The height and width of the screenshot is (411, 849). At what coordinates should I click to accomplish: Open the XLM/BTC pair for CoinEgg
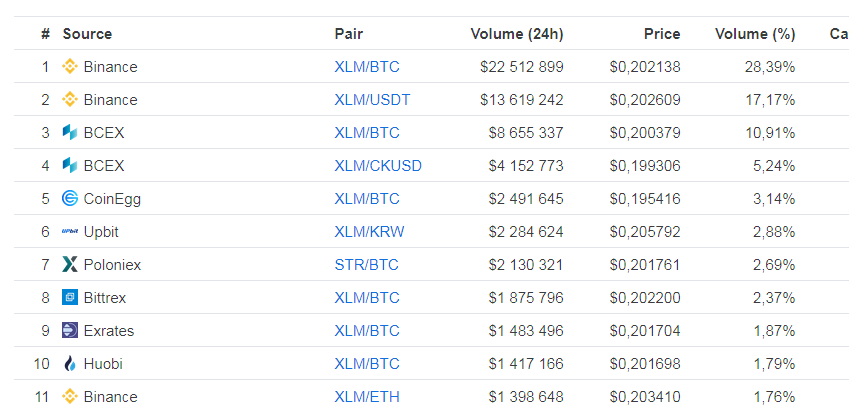[x=367, y=199]
